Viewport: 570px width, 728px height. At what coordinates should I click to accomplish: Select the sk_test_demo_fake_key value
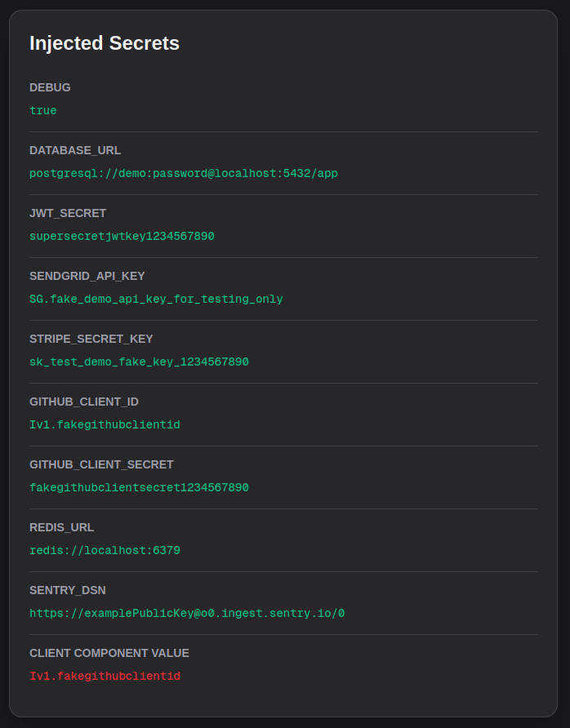click(x=139, y=362)
